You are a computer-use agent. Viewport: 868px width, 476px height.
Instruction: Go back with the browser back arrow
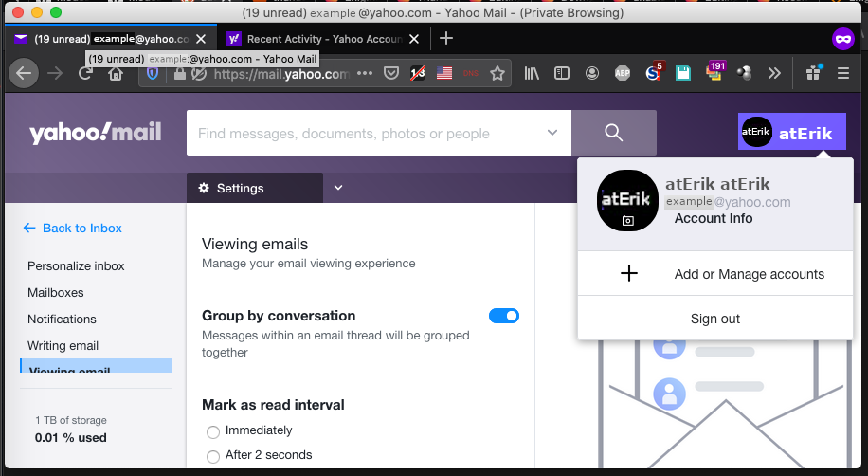[24, 73]
